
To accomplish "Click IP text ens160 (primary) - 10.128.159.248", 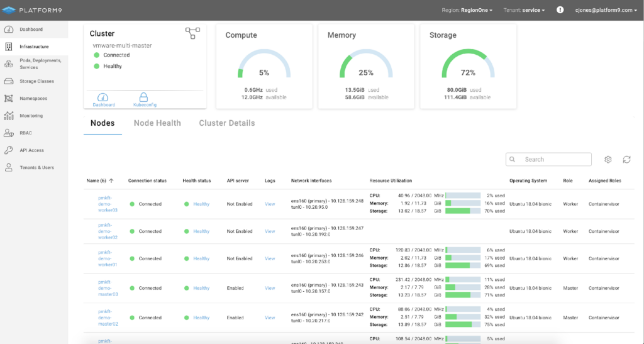I will [327, 201].
